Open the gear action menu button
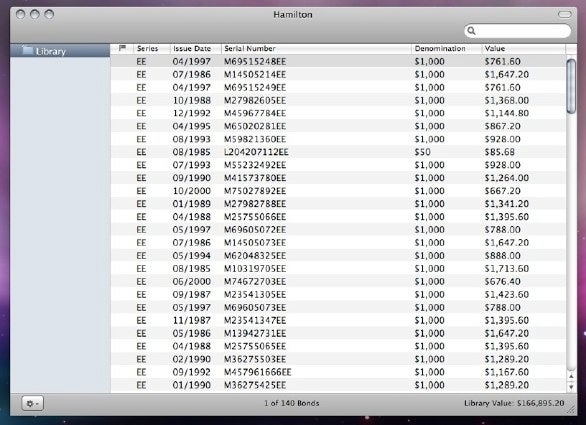586x425 pixels. click(33, 403)
